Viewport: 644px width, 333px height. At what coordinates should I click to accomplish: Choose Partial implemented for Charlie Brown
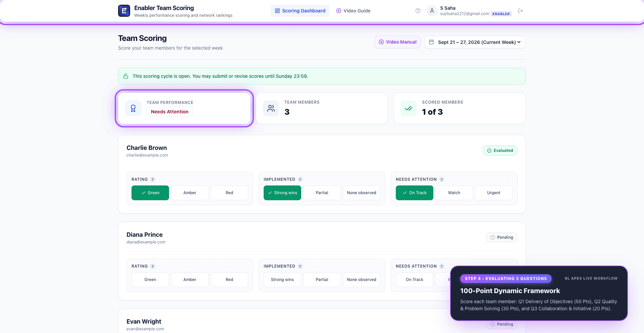click(322, 193)
